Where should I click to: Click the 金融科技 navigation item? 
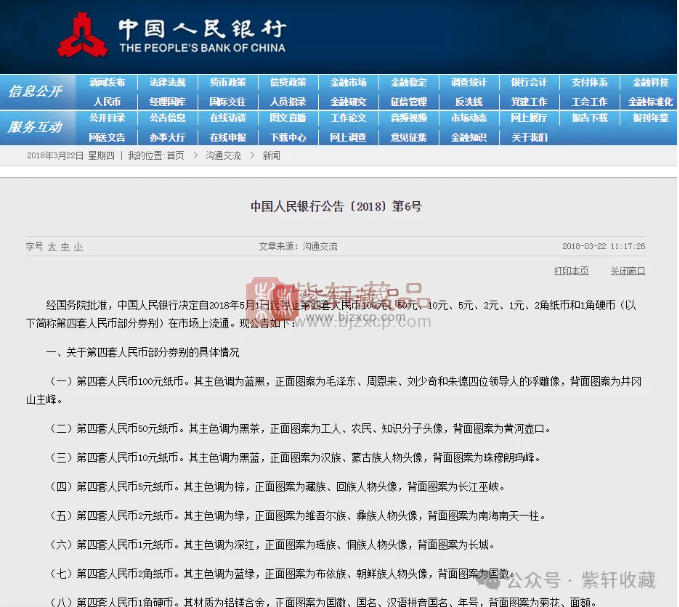pyautogui.click(x=649, y=82)
